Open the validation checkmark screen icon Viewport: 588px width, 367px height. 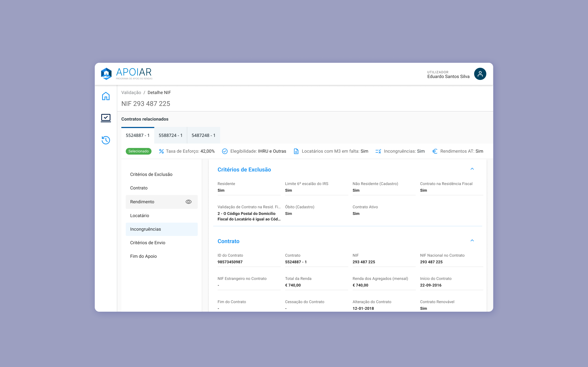[x=106, y=118]
